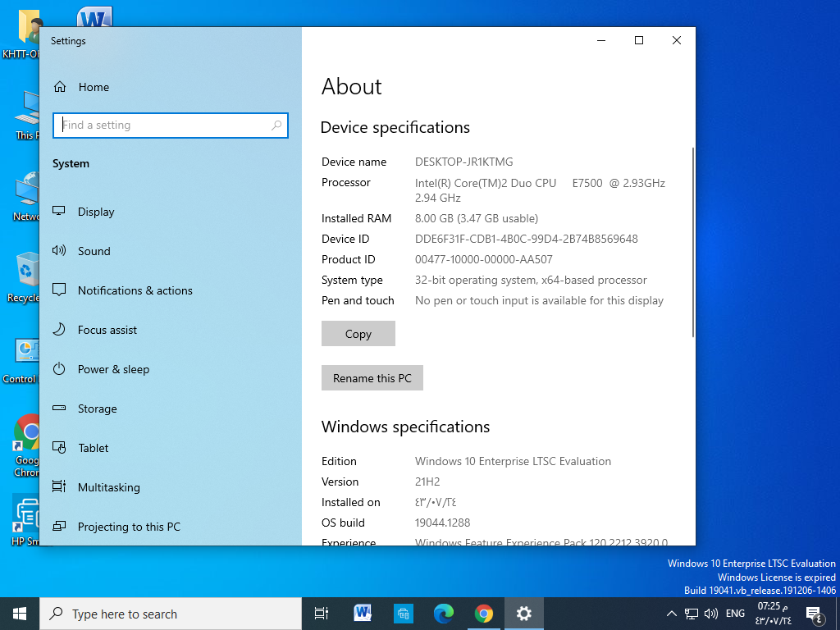Switch input language via ENG indicator
The image size is (840, 630).
tap(736, 614)
